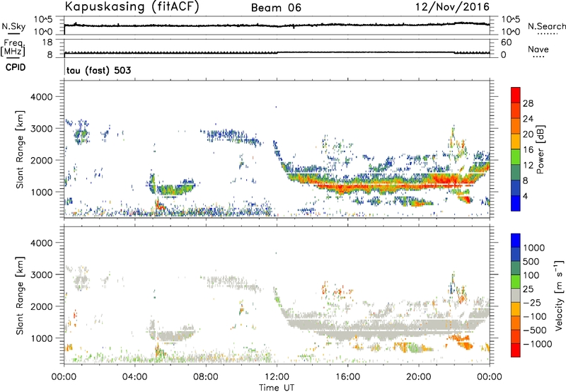Select the "Beam 06" header label
This screenshot has width=566, height=392.
point(276,8)
